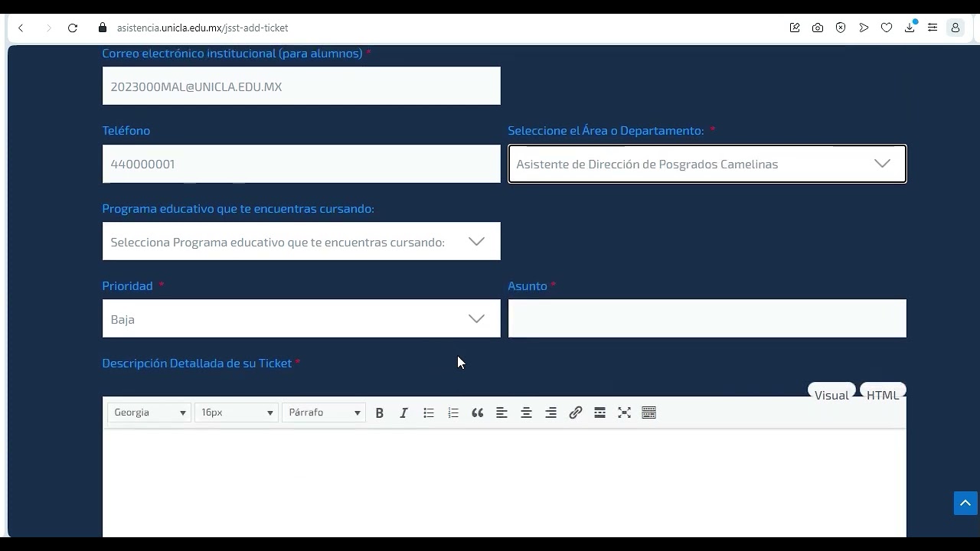This screenshot has height=551, width=980.
Task: Open the Prioridad dropdown showing Baja
Action: point(302,318)
